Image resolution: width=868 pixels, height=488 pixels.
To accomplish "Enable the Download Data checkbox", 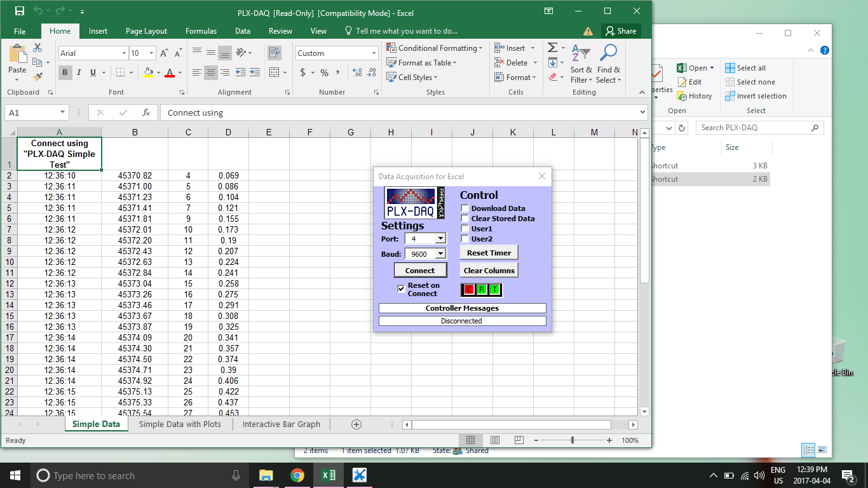I will 465,208.
